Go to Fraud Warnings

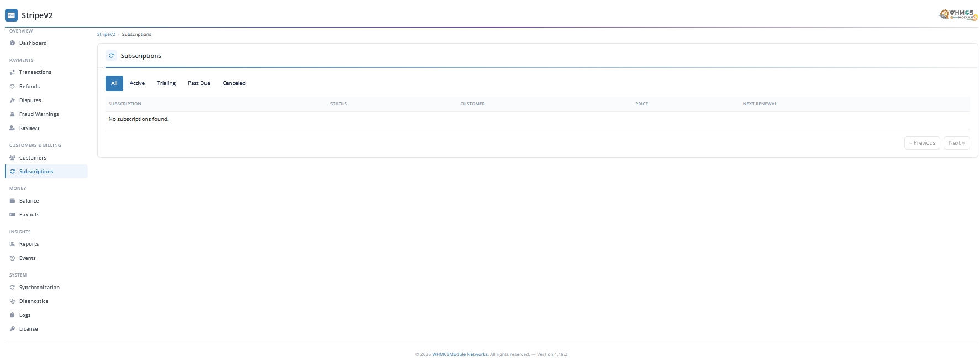coord(46,114)
